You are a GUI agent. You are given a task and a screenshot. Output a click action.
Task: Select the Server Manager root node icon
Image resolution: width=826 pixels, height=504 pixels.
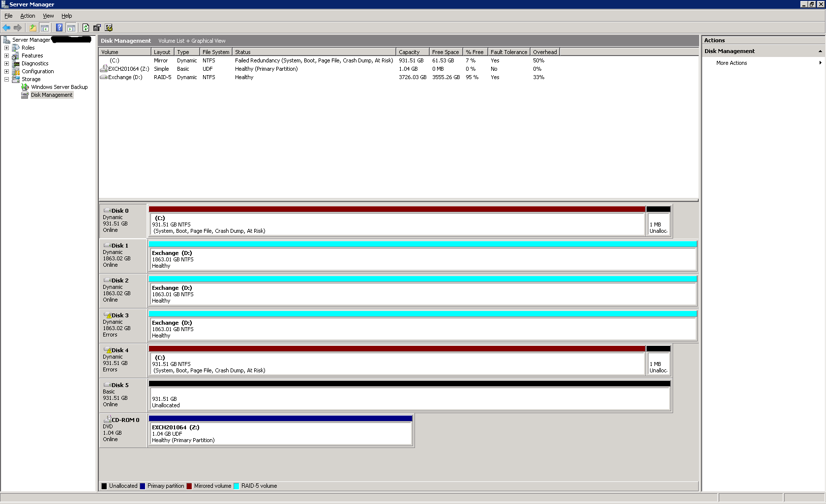point(7,40)
